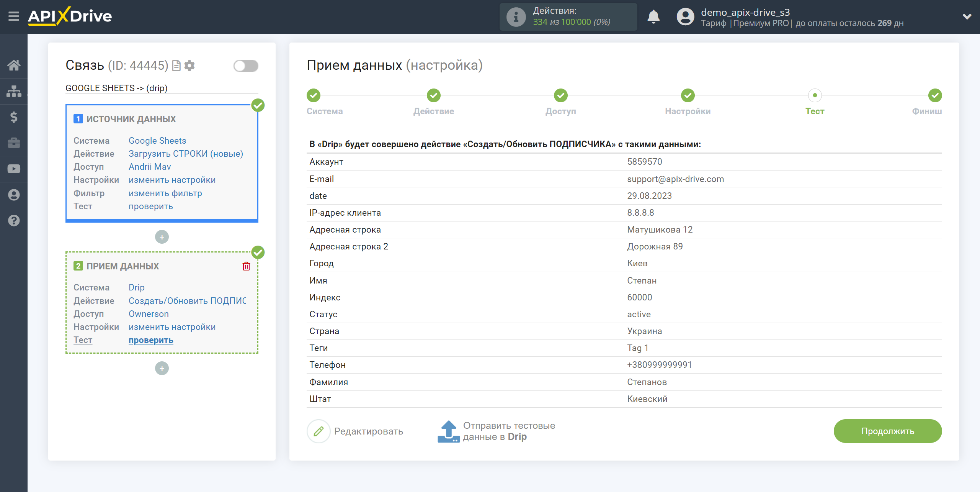Delete the data reception block with the trash icon
This screenshot has height=492, width=980.
pos(246,266)
